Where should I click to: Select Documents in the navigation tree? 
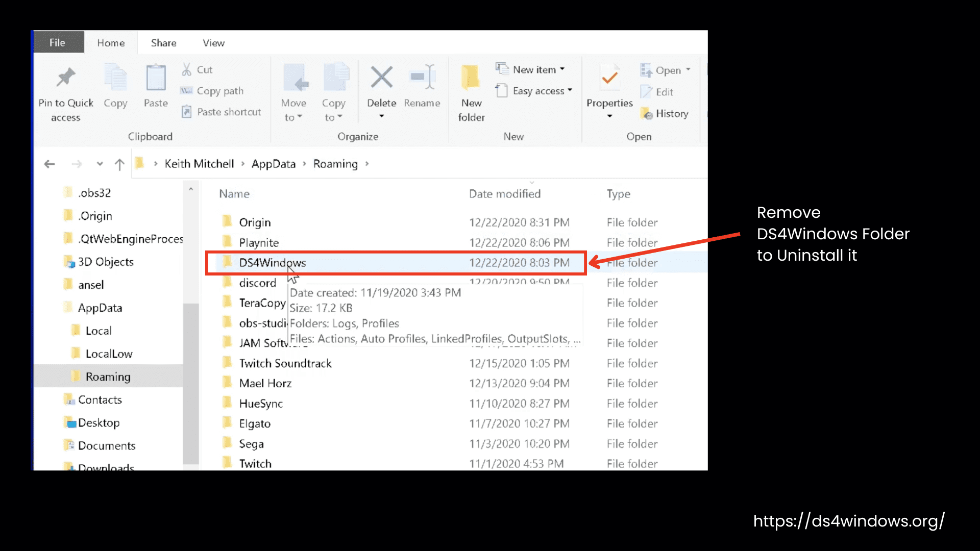tap(107, 445)
